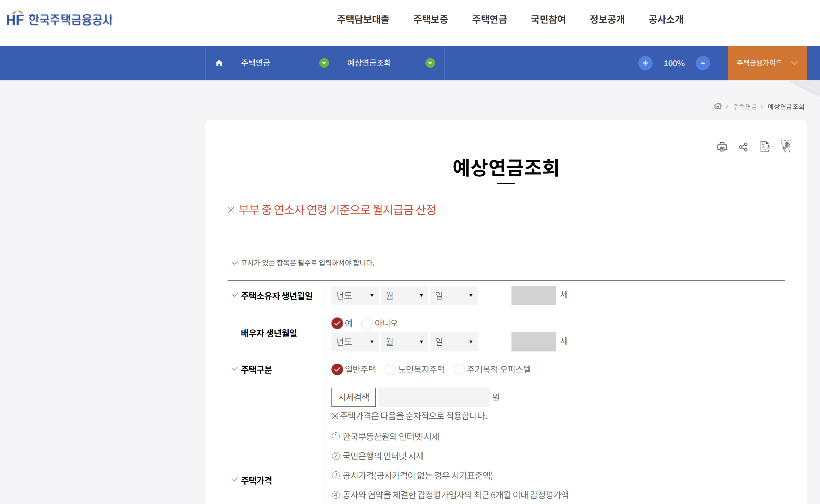Click text 주택가격은 다음을 순차적으로 적용합니다
Image resolution: width=820 pixels, height=504 pixels.
point(413,416)
